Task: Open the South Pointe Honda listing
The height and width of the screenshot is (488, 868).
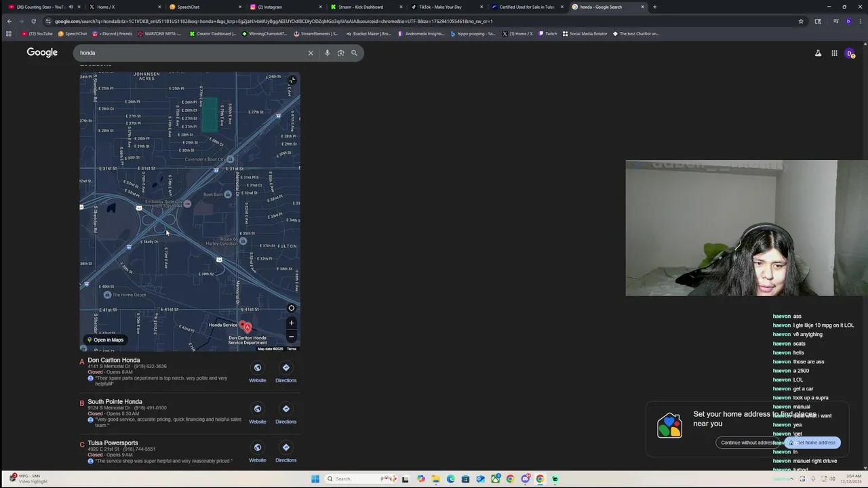Action: [x=115, y=401]
